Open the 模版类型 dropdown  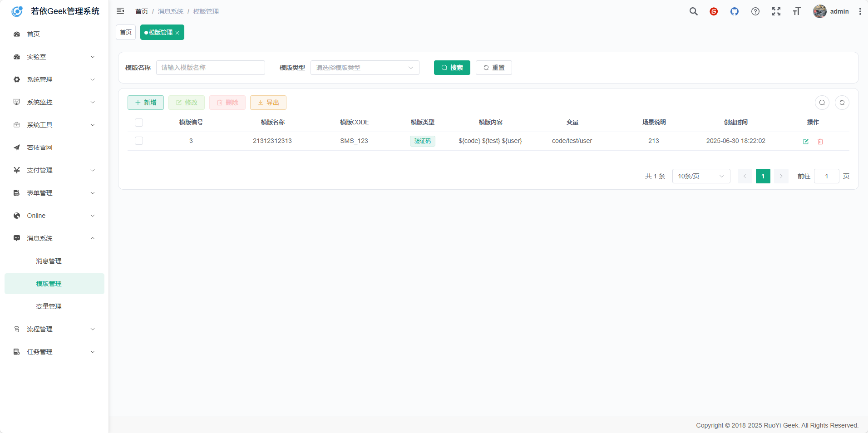point(365,68)
